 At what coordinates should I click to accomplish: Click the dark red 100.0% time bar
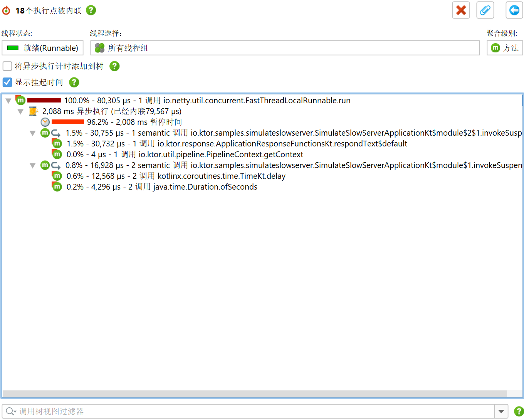pyautogui.click(x=44, y=100)
